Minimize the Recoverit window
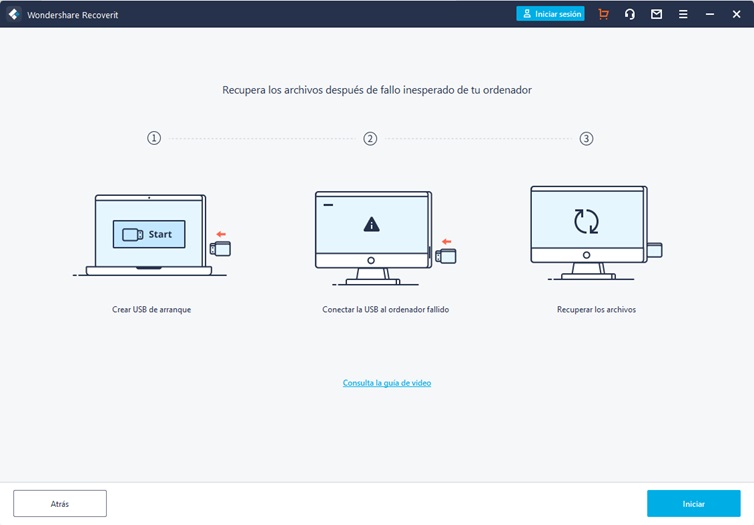754x525 pixels. pyautogui.click(x=709, y=14)
